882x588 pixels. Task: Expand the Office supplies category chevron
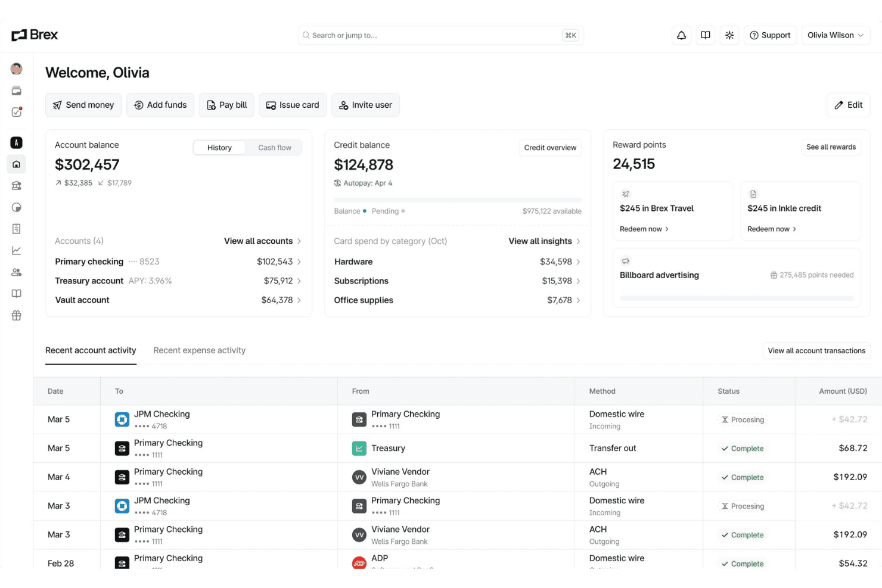(578, 300)
